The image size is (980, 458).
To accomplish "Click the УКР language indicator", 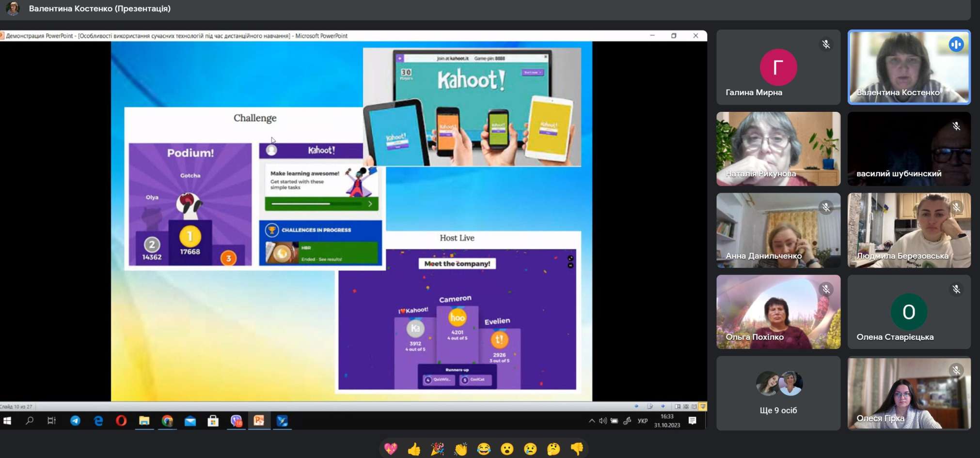I will pyautogui.click(x=643, y=421).
